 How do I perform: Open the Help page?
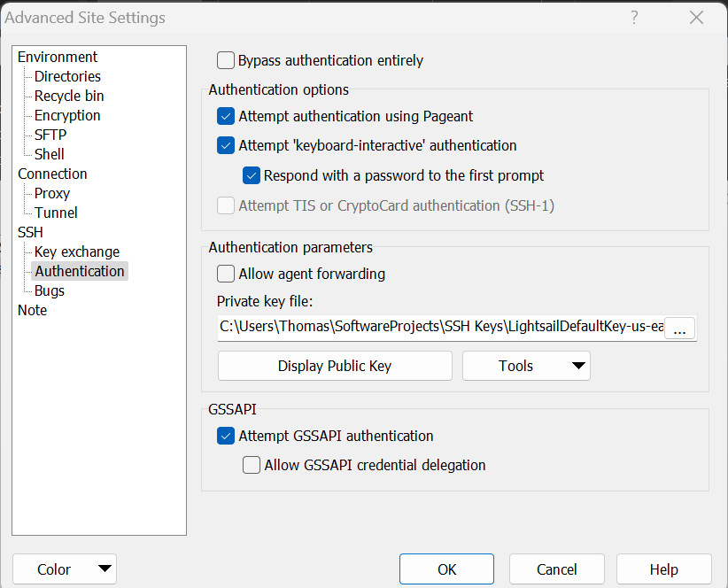click(663, 569)
